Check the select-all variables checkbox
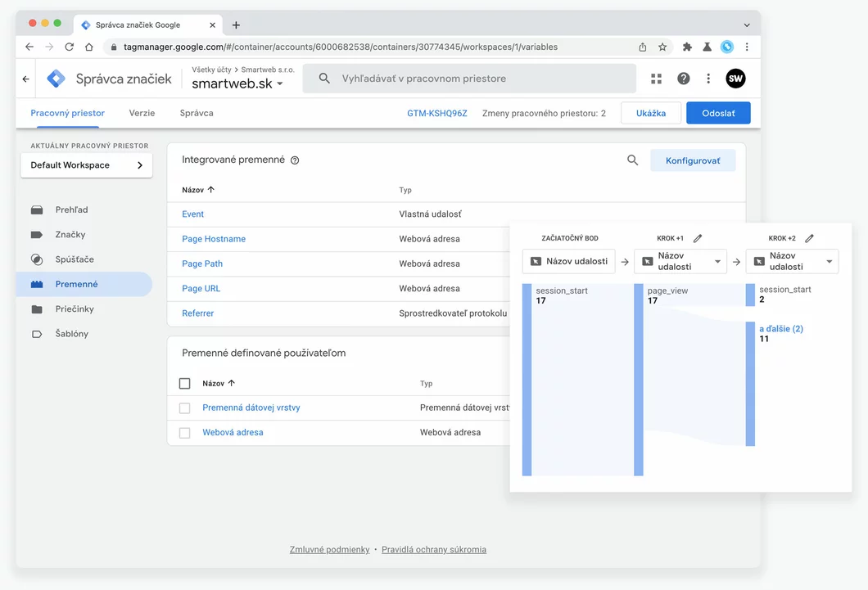 point(185,383)
